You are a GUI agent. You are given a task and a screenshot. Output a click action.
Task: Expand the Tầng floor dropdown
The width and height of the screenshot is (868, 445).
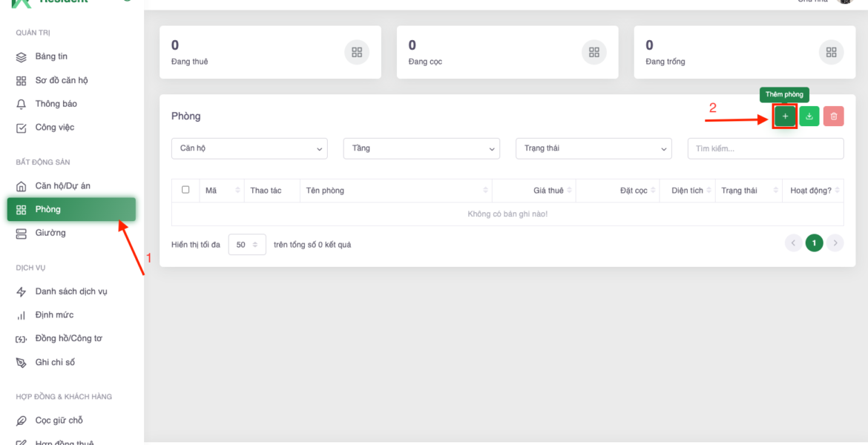(421, 148)
